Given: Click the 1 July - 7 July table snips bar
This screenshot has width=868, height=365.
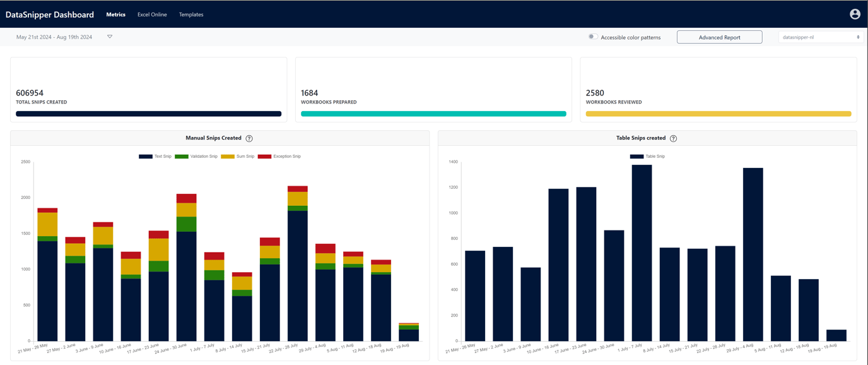Looking at the screenshot, I should pyautogui.click(x=642, y=253).
